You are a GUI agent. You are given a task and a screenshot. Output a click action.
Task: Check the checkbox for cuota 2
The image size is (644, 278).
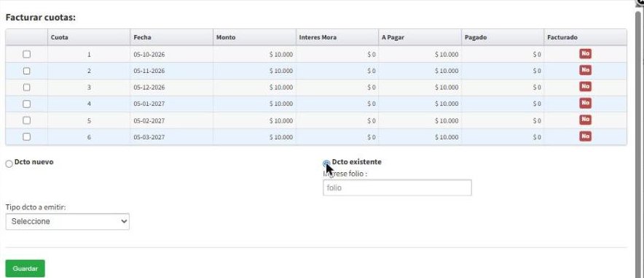click(x=27, y=71)
